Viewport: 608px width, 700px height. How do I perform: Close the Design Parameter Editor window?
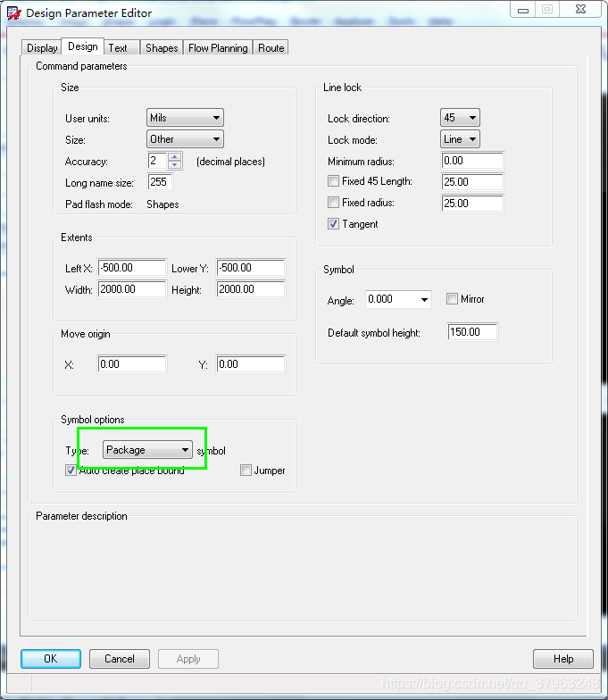(580, 9)
